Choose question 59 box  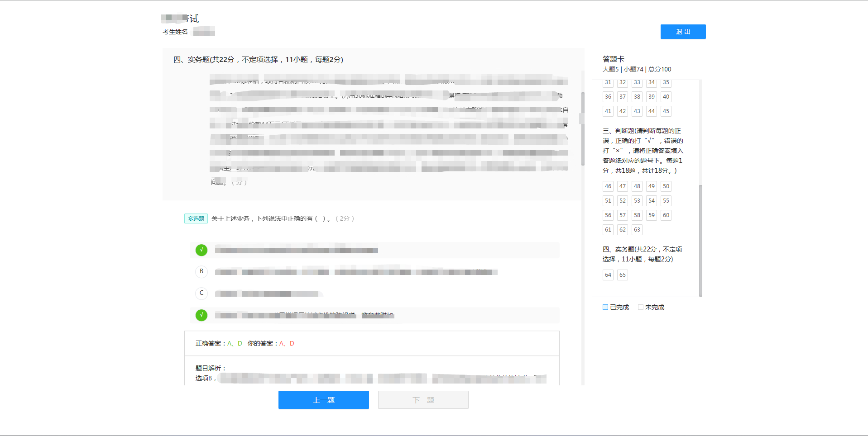[652, 215]
